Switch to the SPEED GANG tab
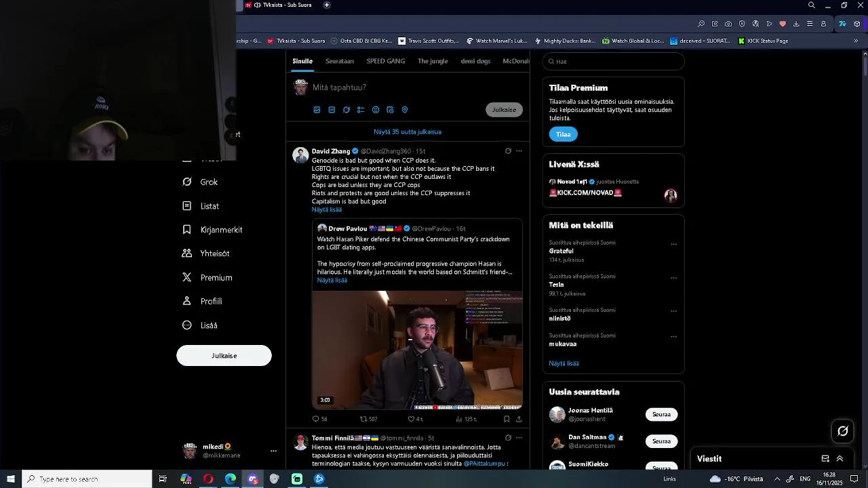This screenshot has width=868, height=488. pyautogui.click(x=386, y=61)
